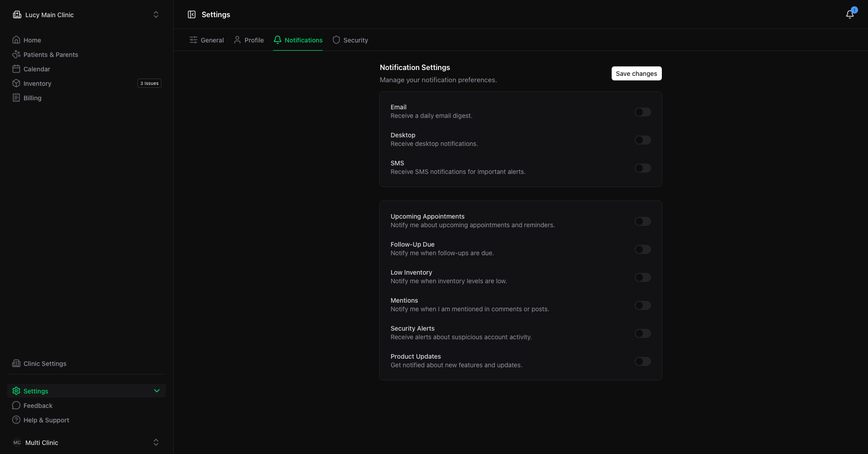This screenshot has height=454, width=868.
Task: Collapse sidebar using the panel icon
Action: tap(192, 14)
